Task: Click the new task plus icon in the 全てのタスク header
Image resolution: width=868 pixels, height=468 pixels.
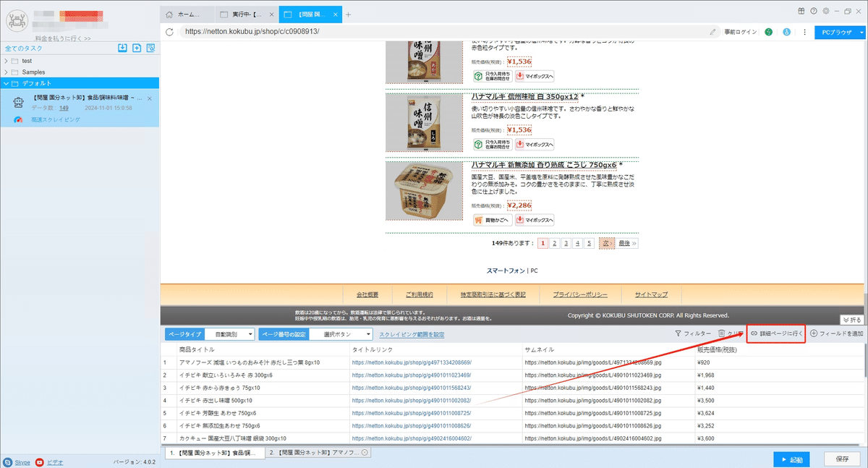Action: tap(137, 48)
